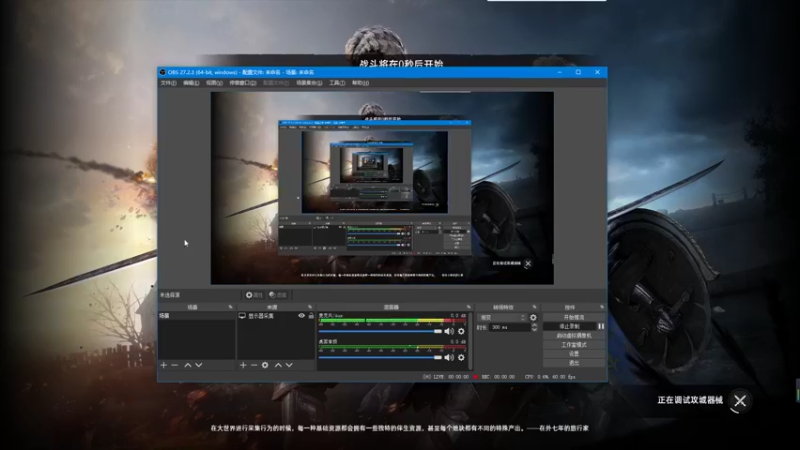Move source down in the 来源 list

pyautogui.click(x=289, y=365)
